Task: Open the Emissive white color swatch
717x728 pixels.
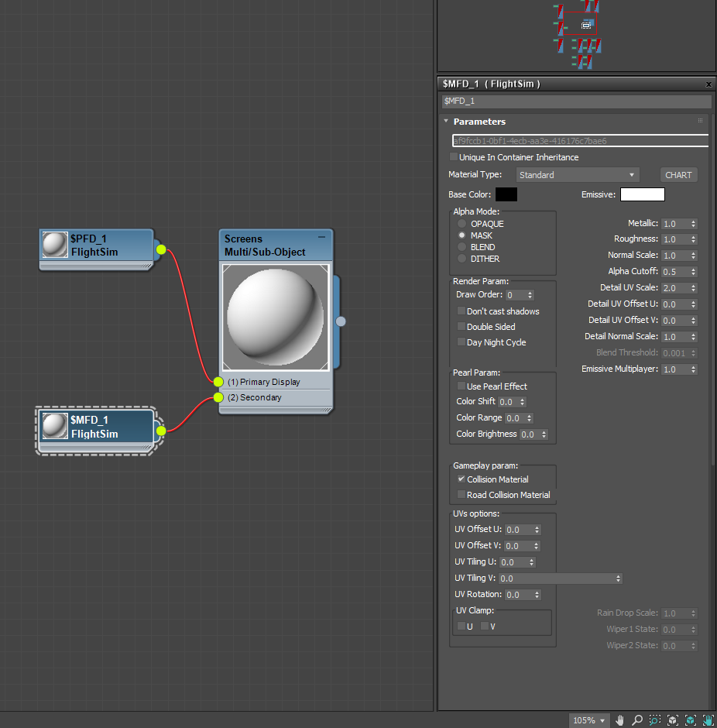Action: (643, 194)
